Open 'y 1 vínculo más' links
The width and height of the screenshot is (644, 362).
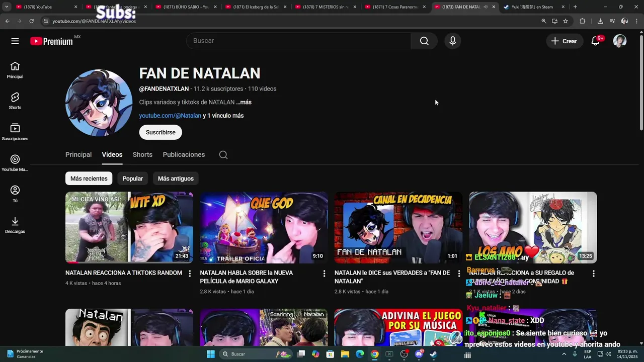(223, 116)
